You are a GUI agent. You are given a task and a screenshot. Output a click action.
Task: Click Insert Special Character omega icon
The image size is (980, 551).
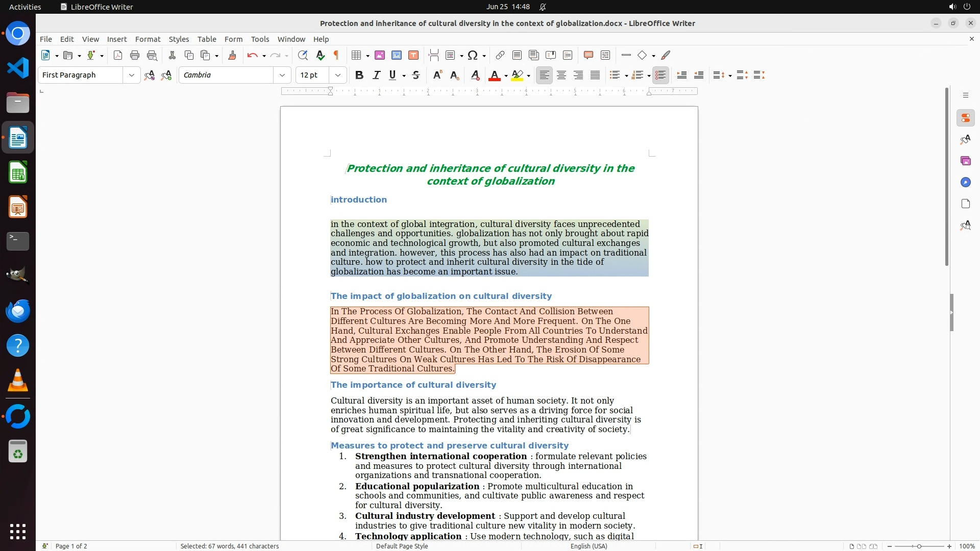click(x=473, y=55)
